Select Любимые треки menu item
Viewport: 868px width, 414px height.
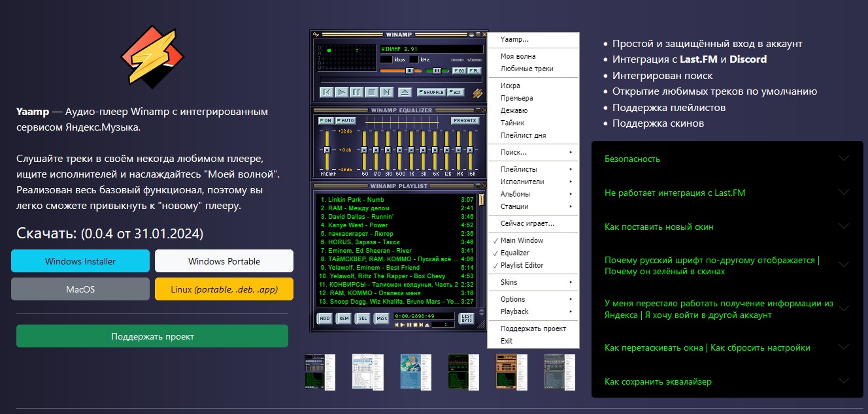(533, 69)
